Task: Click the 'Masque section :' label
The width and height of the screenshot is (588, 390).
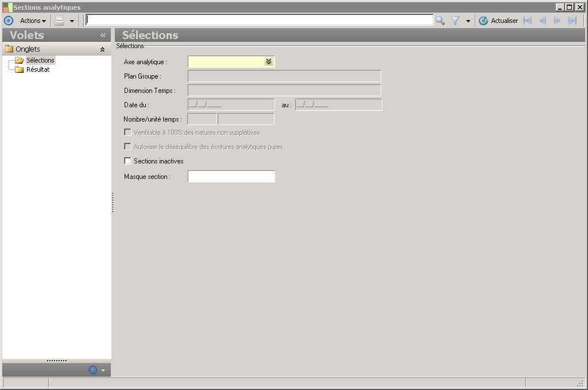Action: (x=148, y=177)
